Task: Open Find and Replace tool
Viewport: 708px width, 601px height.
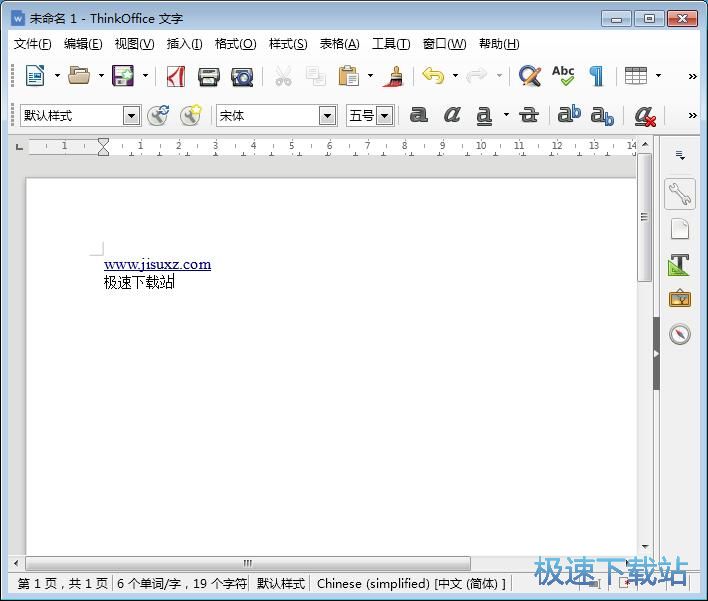Action: pyautogui.click(x=530, y=76)
